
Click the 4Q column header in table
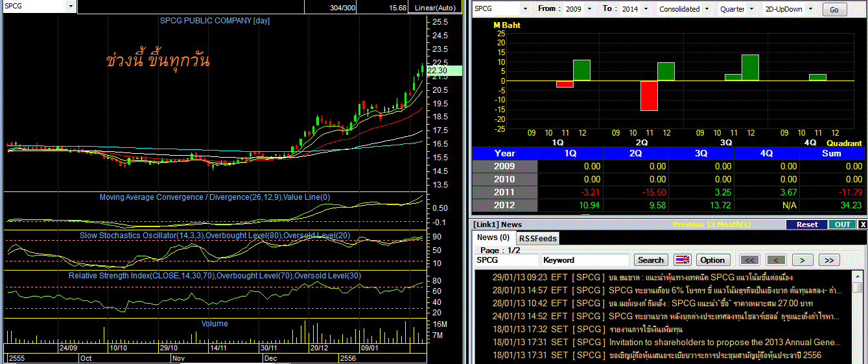[x=767, y=154]
